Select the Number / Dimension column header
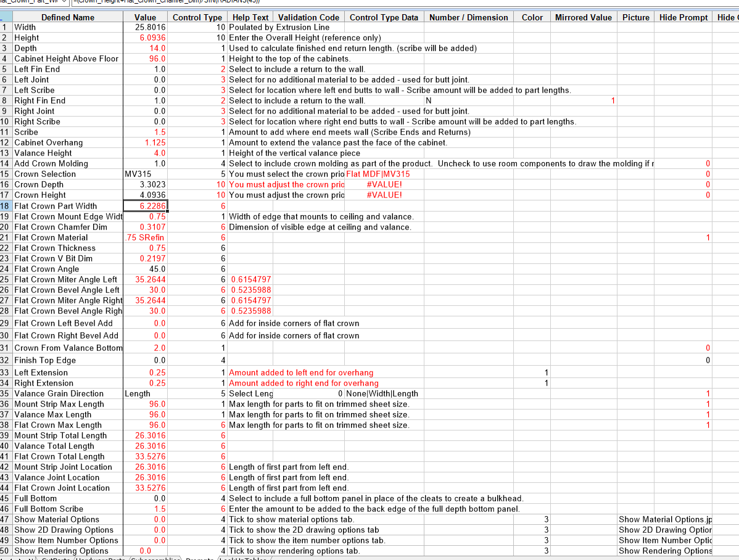Screen dimensions: 739x560 point(468,17)
